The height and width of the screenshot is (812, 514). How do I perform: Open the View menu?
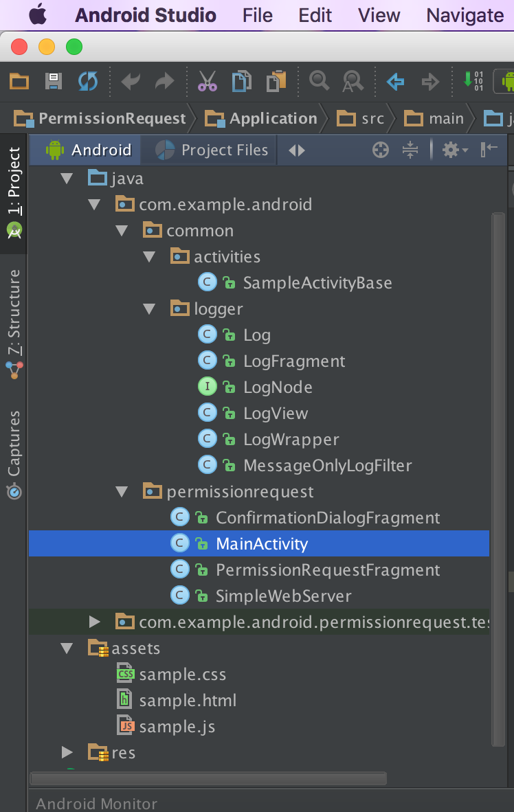tap(379, 15)
